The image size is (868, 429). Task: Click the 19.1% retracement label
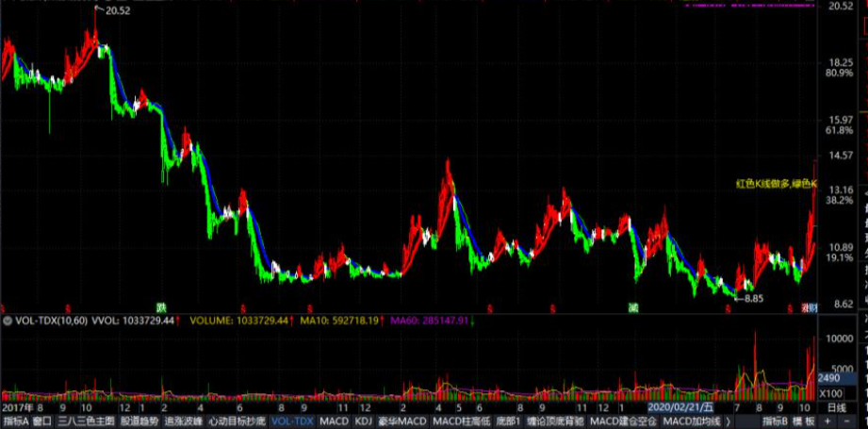pos(839,257)
